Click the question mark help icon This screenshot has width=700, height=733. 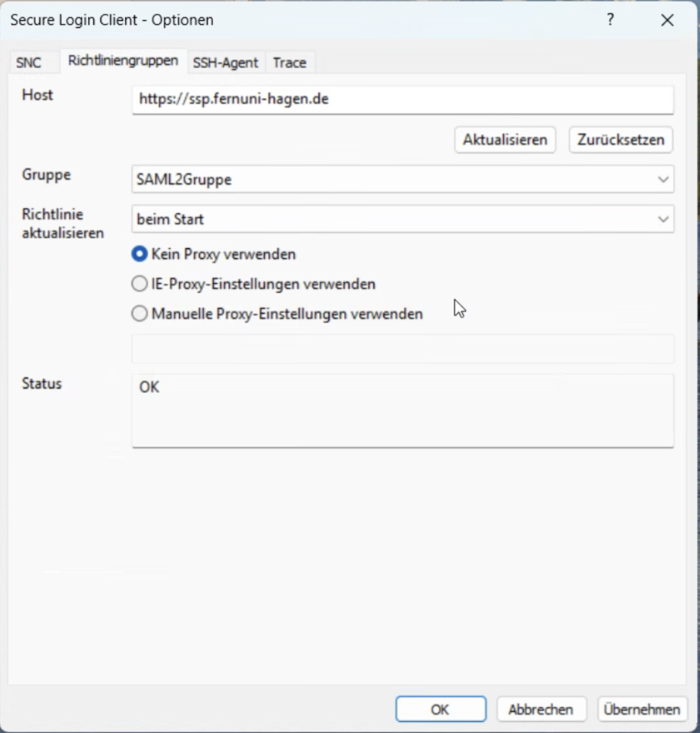610,20
